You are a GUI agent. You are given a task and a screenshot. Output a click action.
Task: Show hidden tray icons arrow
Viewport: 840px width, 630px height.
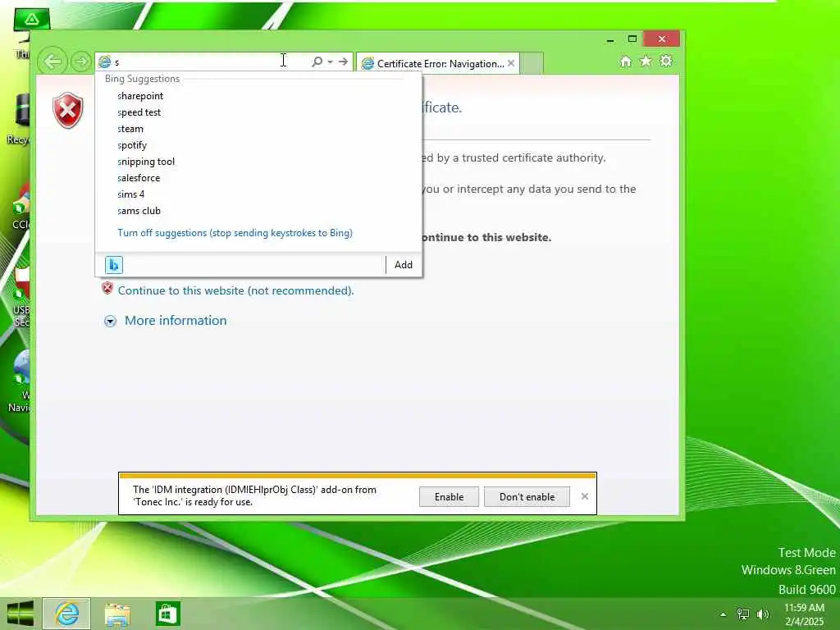pyautogui.click(x=724, y=614)
